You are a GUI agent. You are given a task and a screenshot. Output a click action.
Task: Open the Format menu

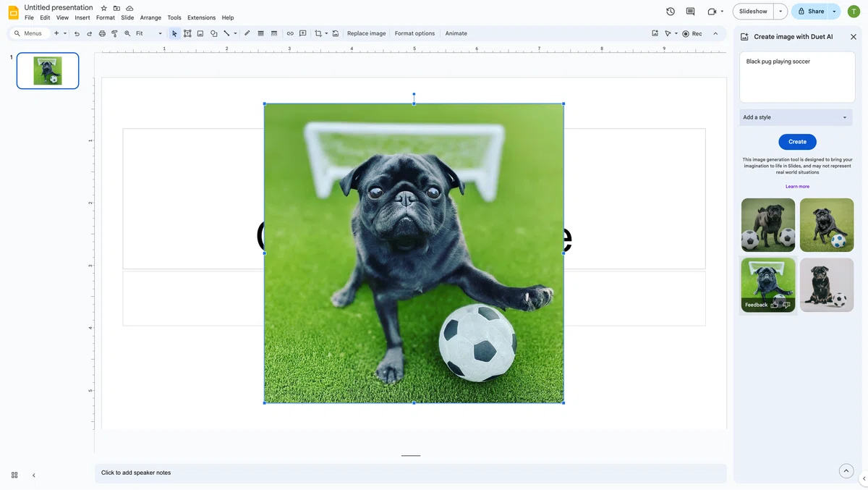pos(106,17)
